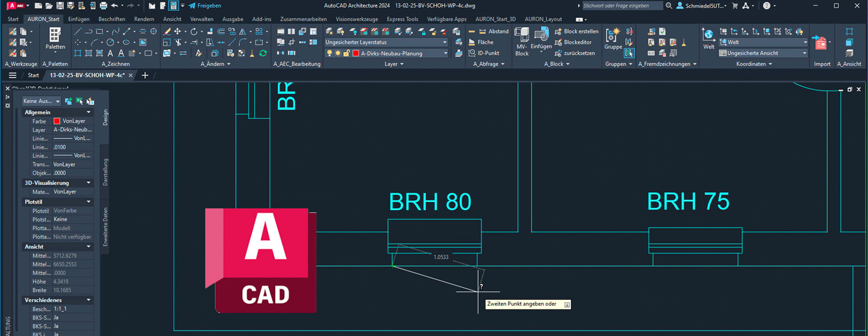Click the select objects icon in properties palette
This screenshot has height=336, width=868.
point(79,101)
